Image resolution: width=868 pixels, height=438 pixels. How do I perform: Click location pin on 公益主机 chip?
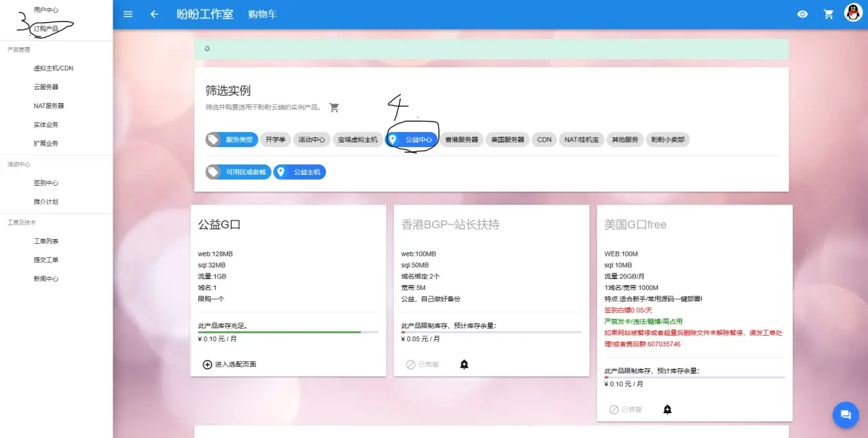(x=281, y=172)
